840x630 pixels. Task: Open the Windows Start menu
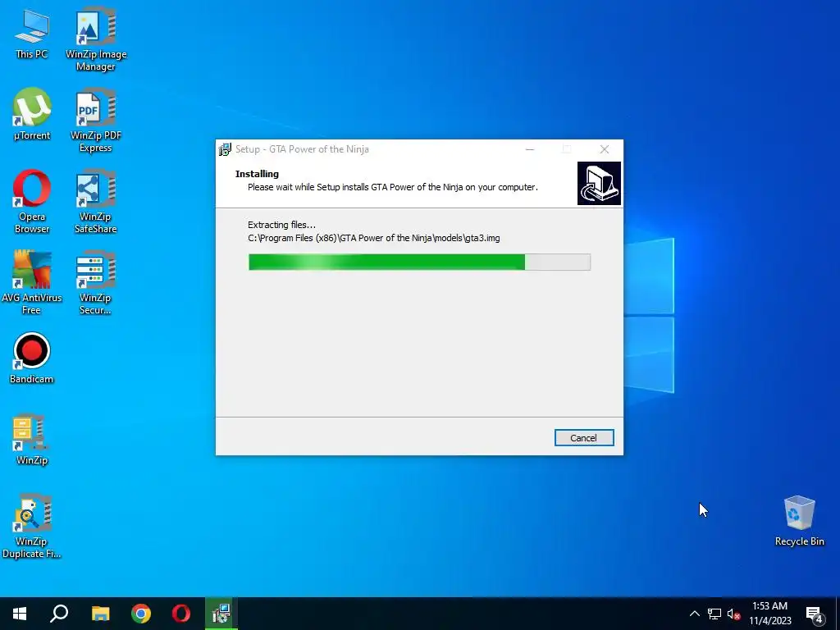tap(20, 614)
